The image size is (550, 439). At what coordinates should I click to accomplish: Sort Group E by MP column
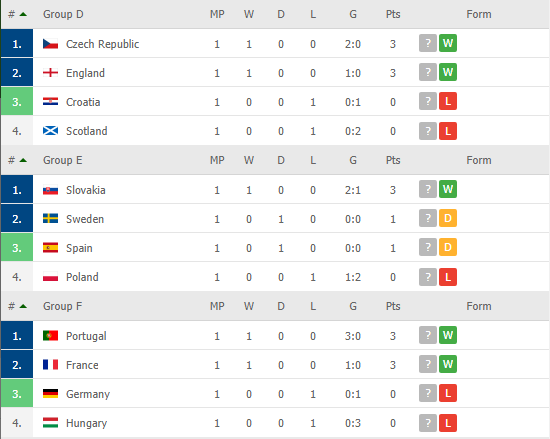[x=217, y=160]
